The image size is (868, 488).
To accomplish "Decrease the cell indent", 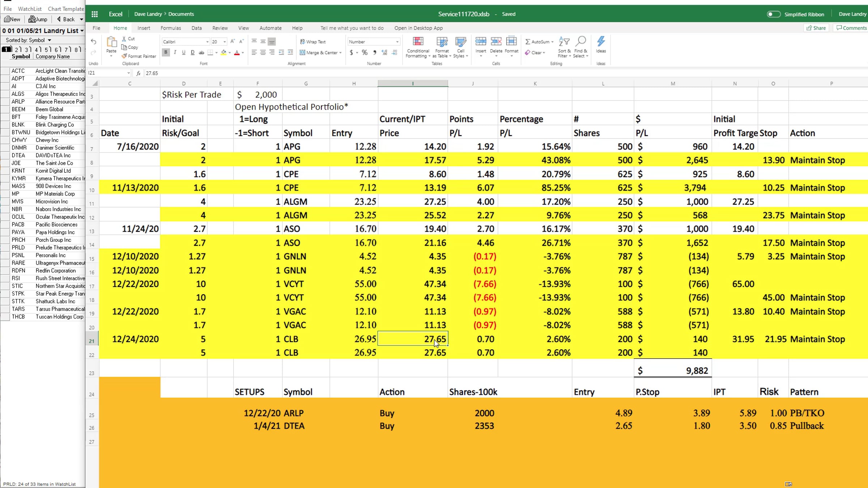I will [x=281, y=52].
